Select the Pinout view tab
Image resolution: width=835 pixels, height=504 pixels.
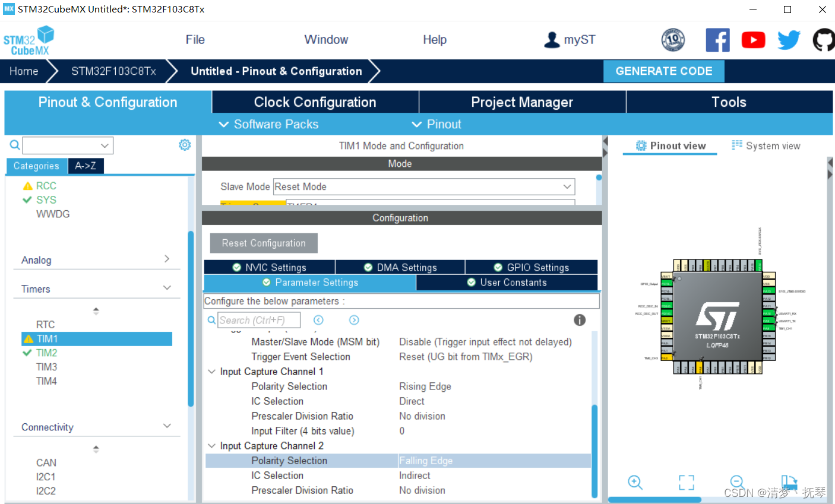[670, 146]
